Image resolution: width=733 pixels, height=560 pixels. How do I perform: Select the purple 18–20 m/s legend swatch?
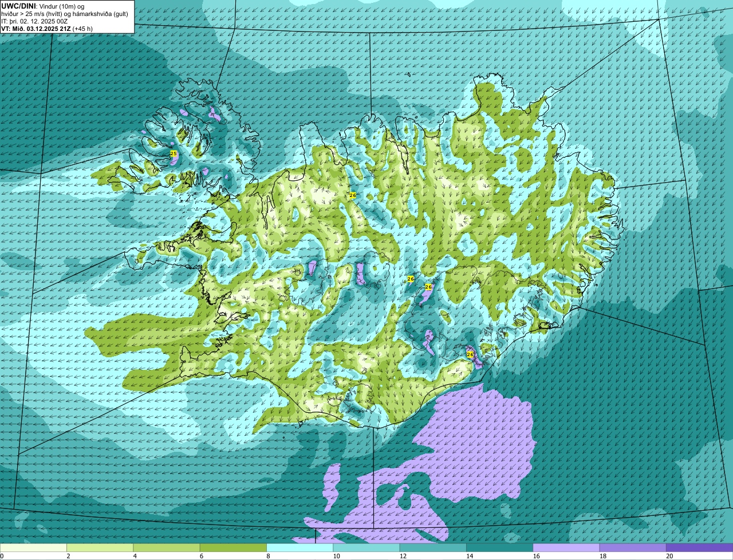(x=633, y=548)
